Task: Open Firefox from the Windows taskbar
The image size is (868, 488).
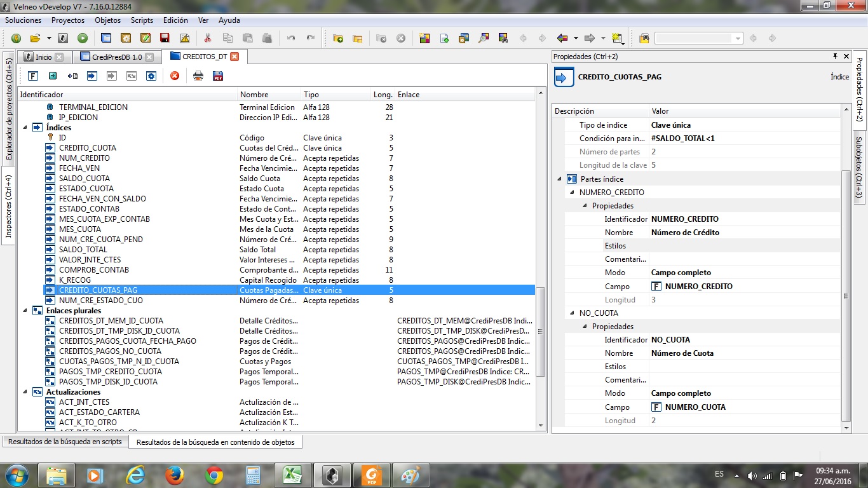Action: click(174, 475)
